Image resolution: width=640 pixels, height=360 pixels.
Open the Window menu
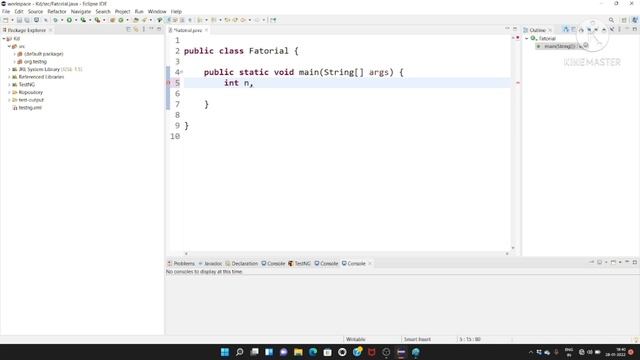[x=157, y=11]
